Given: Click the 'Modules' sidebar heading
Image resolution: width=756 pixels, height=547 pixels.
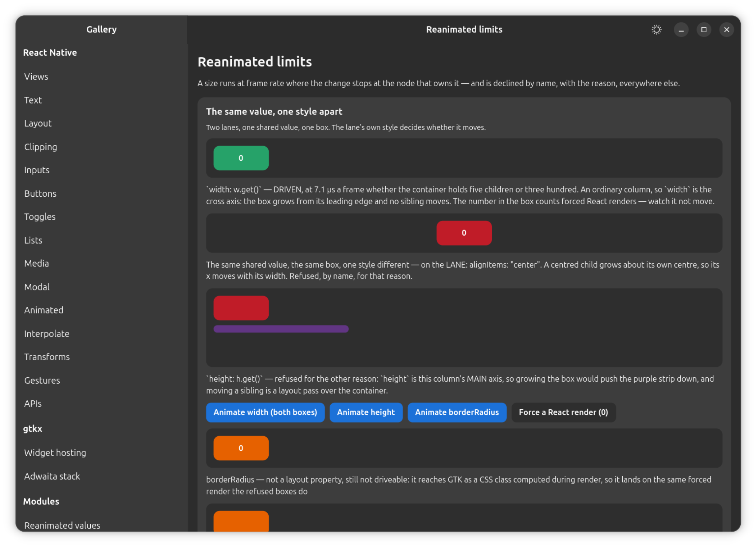Looking at the screenshot, I should pyautogui.click(x=41, y=501).
